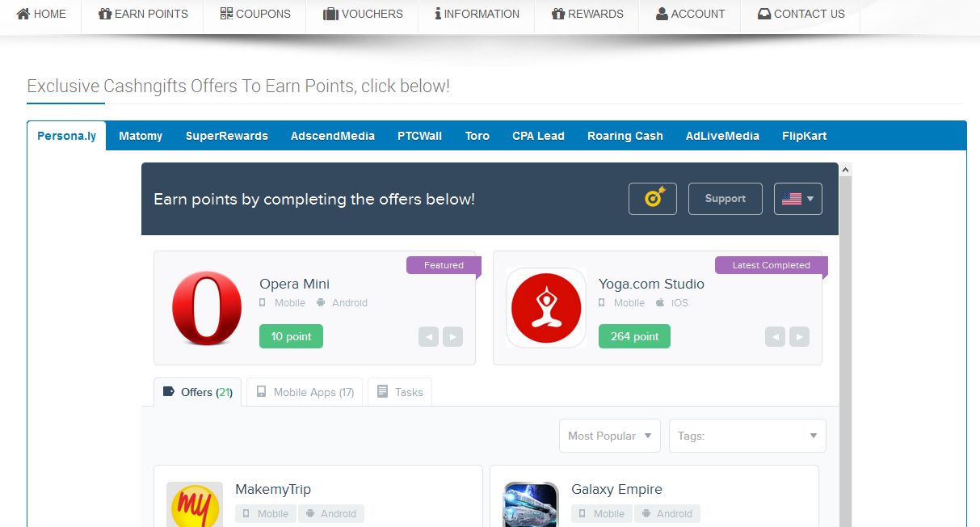Image resolution: width=980 pixels, height=527 pixels.
Task: Go to HOME in the navigation bar
Action: pyautogui.click(x=41, y=14)
